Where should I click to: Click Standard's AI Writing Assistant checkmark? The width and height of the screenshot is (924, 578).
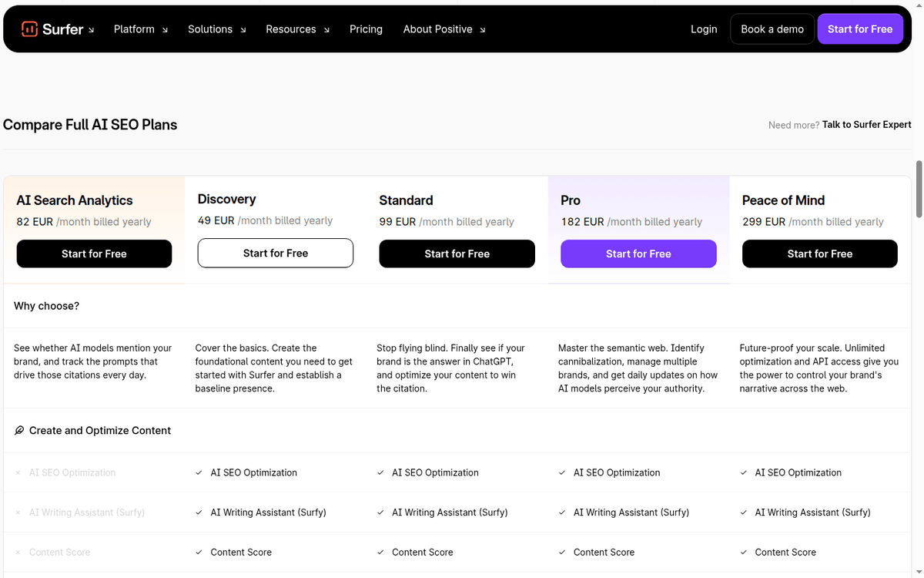380,512
